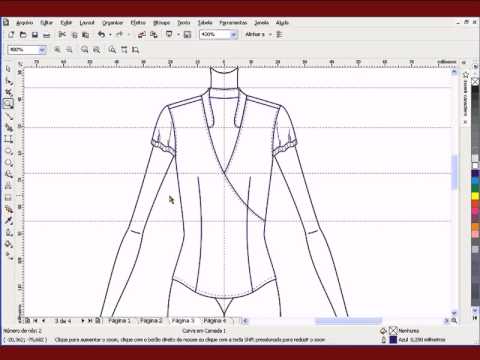This screenshot has width=480, height=360.
Task: Click the Zoom out magnifier
Action: [69, 50]
